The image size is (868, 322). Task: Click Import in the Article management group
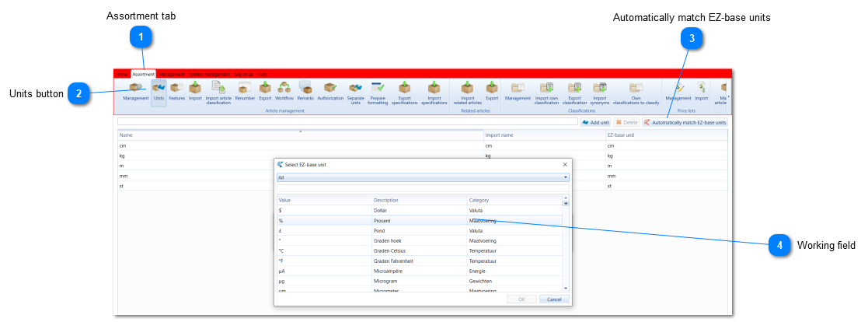[x=195, y=92]
